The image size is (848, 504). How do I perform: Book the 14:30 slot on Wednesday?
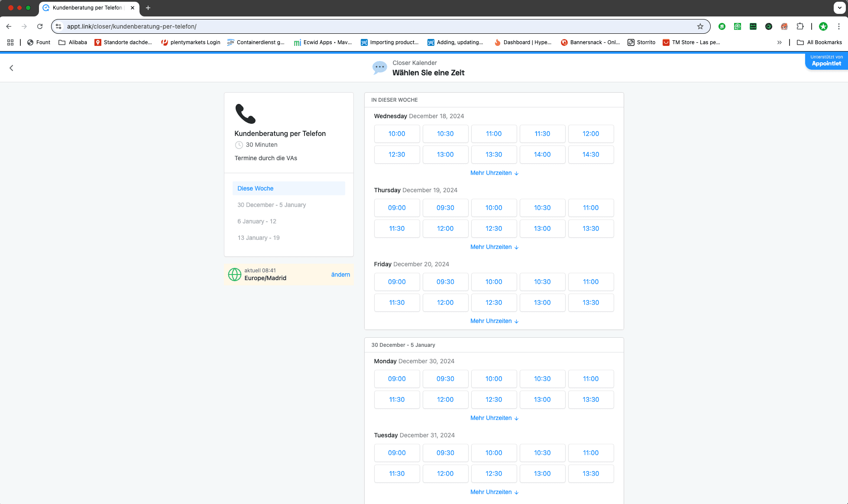pyautogui.click(x=591, y=155)
